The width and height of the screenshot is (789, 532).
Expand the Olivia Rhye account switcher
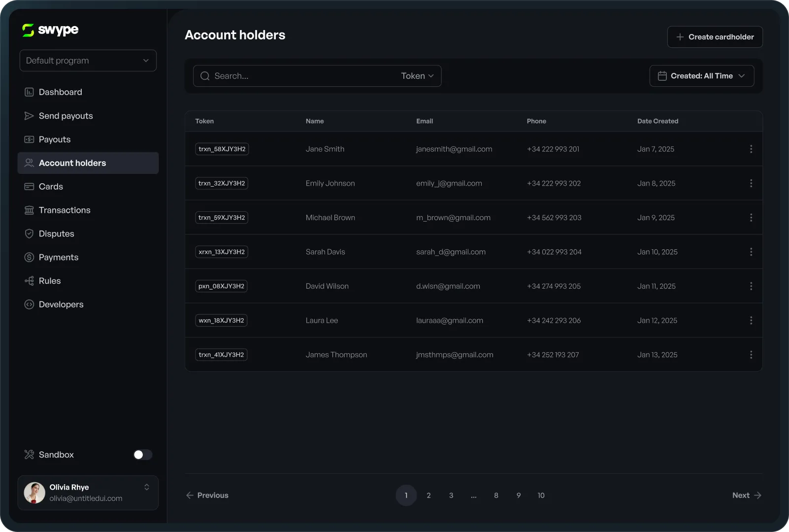click(x=147, y=487)
